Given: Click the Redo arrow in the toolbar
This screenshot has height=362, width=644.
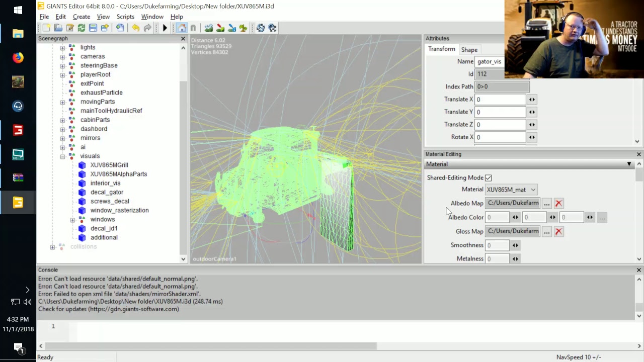Looking at the screenshot, I should pos(147,28).
